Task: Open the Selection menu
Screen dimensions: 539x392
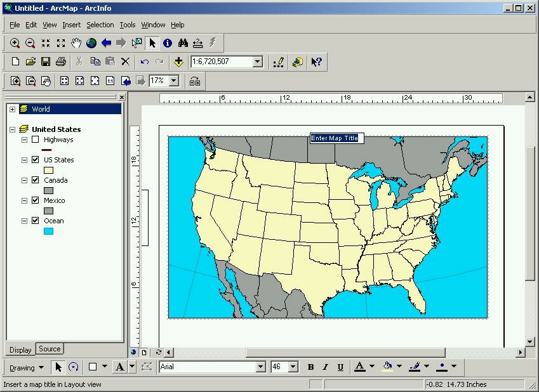Action: tap(100, 25)
